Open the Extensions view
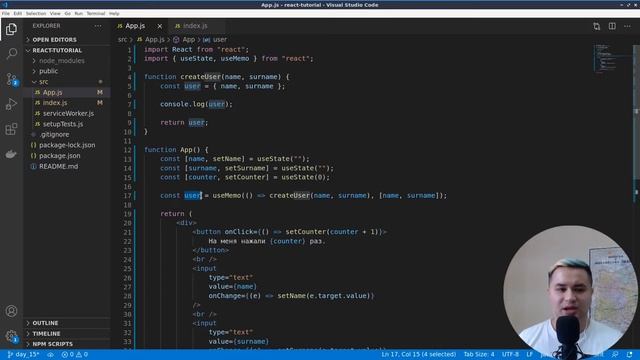This screenshot has width=640, height=360. click(11, 129)
